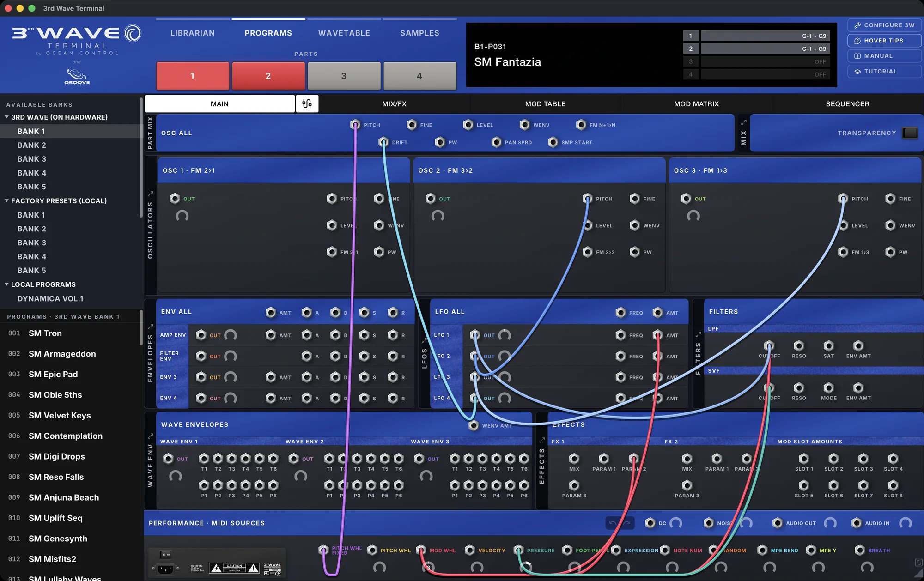
Task: Click the OSC ALL PW jack
Action: point(440,142)
